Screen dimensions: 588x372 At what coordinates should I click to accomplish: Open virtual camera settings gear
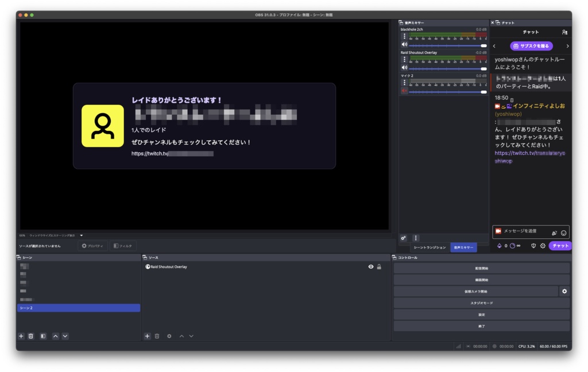tap(564, 292)
